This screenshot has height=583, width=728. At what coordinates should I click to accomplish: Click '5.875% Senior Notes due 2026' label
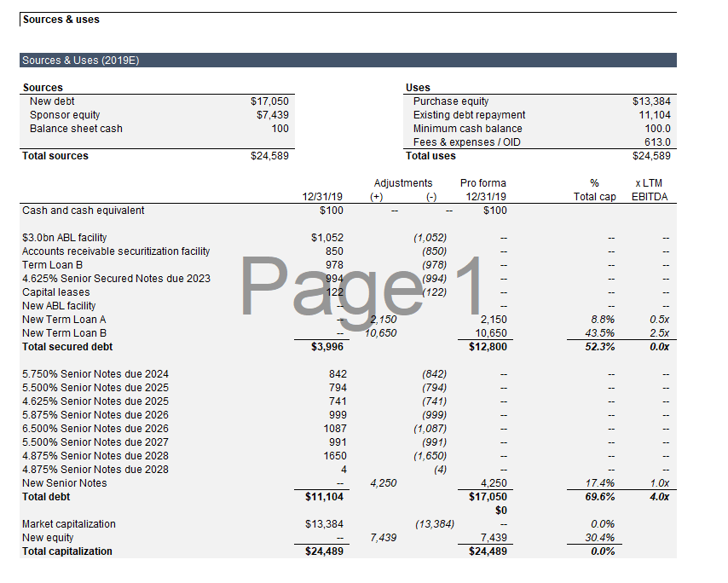pos(95,415)
